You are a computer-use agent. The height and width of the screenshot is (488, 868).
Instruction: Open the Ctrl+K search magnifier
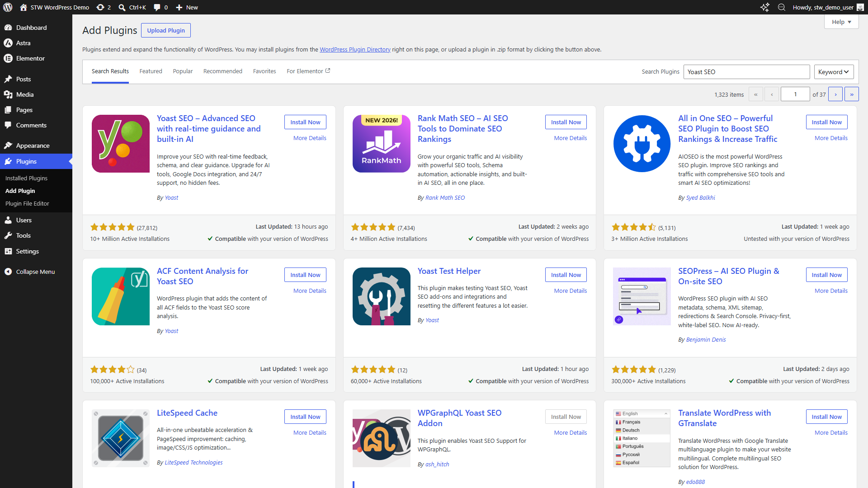tap(122, 7)
